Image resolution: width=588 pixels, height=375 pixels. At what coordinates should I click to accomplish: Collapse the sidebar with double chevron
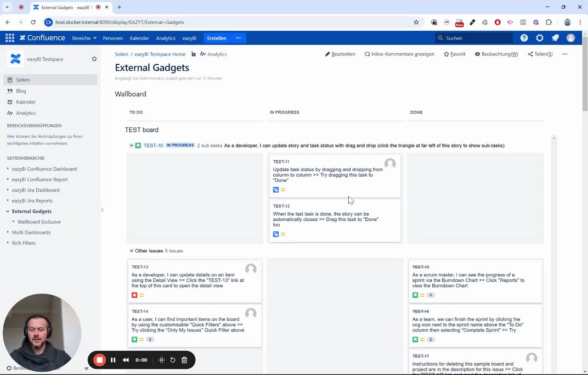click(86, 368)
